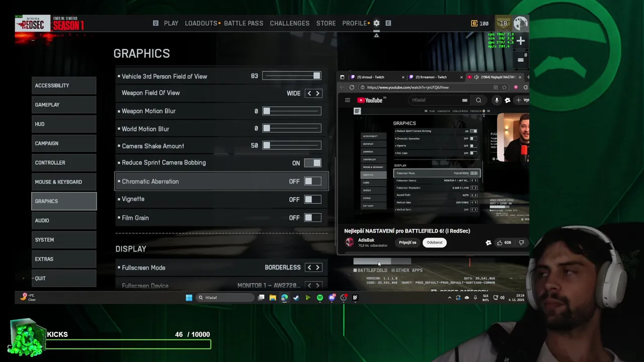Click the BF Battlefield taskbar icon
This screenshot has height=362, width=644.
click(355, 298)
